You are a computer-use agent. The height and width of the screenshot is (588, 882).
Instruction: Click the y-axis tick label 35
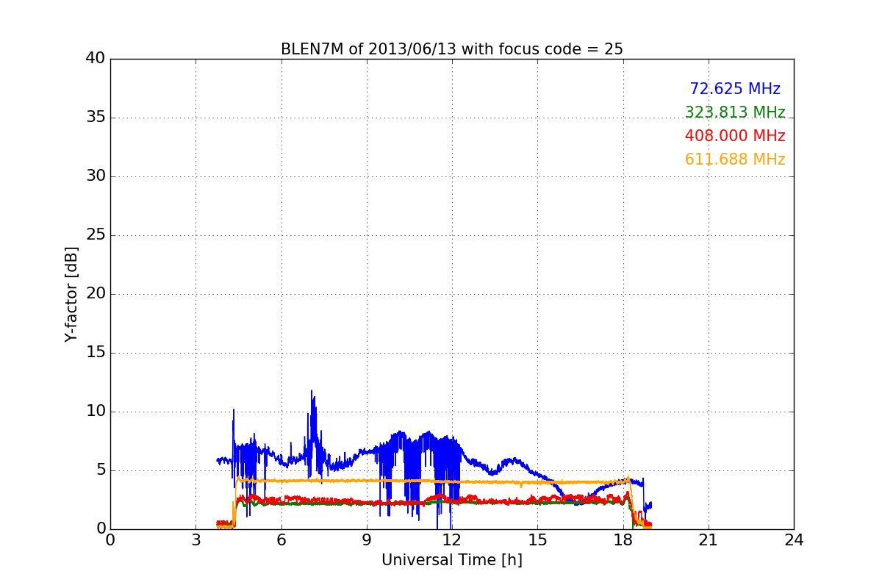click(x=96, y=118)
